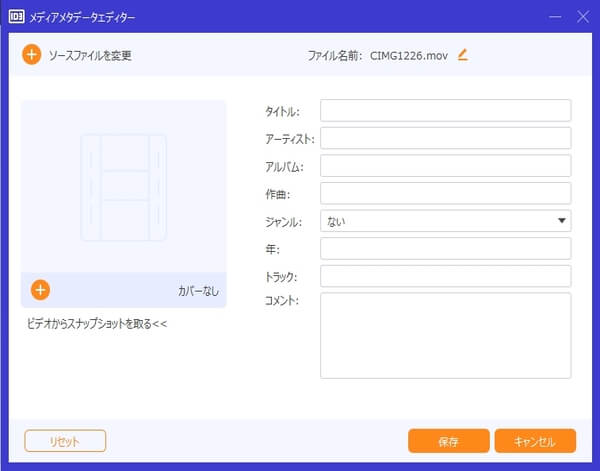Expand ビデオからスナップショットを取る section
Screen dimensions: 600x471
click(97, 324)
